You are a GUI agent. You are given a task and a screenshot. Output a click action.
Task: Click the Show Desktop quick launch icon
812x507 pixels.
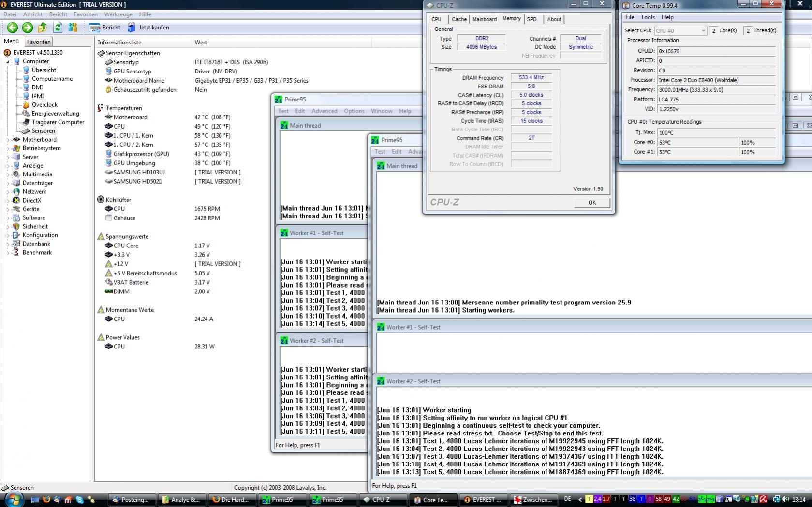point(35,500)
